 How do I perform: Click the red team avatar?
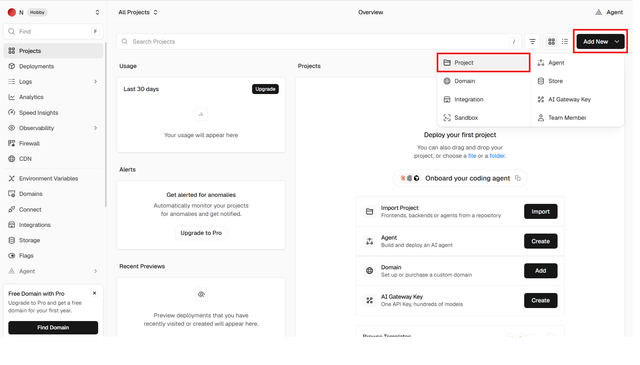pos(11,12)
